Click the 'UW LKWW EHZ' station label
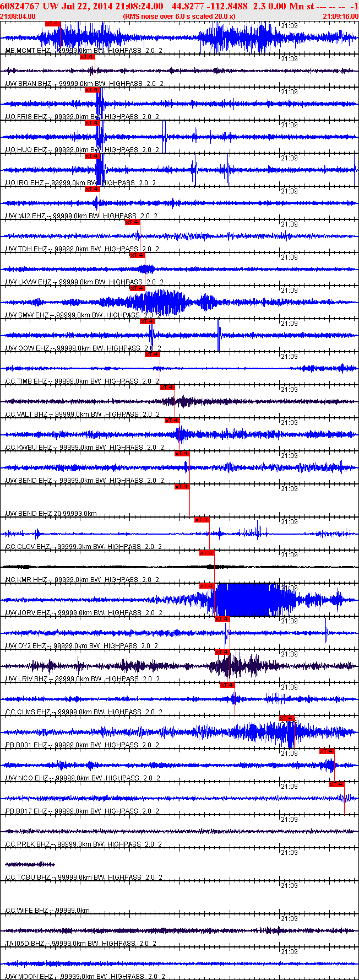The height and width of the screenshot is (980, 359). tap(28, 282)
